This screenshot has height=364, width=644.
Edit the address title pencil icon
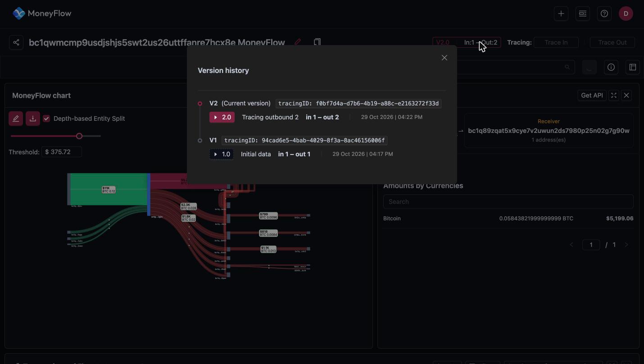298,42
